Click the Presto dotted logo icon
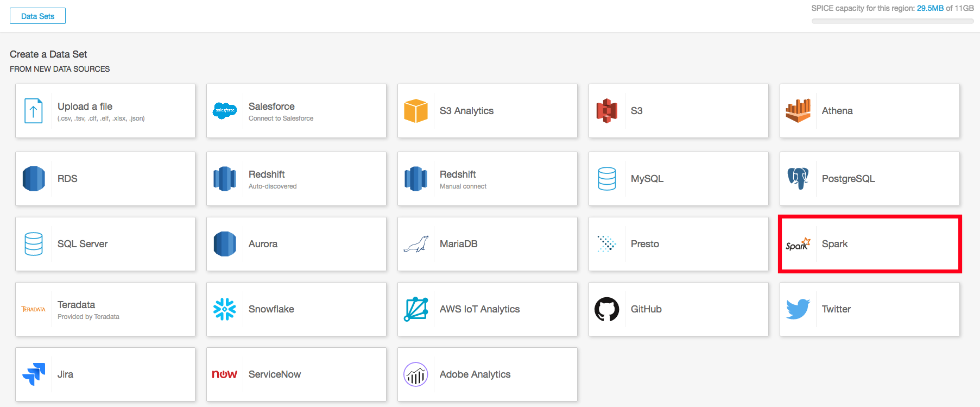The image size is (980, 407). click(x=607, y=244)
